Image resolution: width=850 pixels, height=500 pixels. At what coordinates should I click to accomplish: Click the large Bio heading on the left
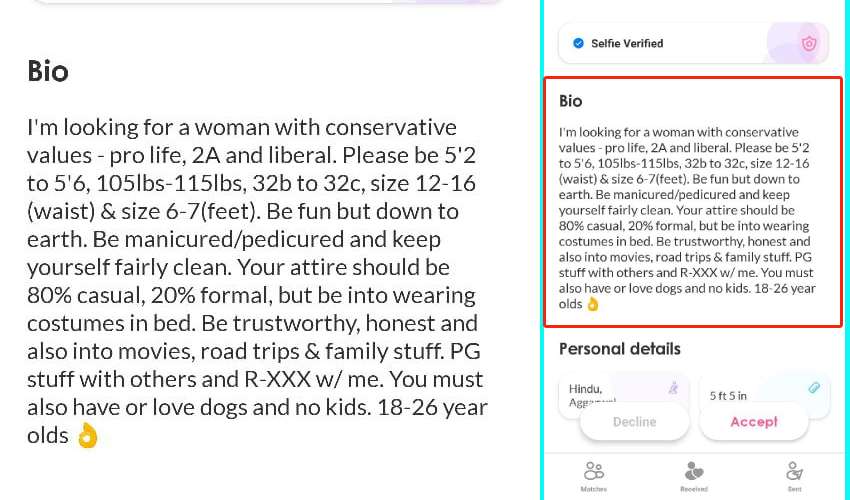[x=48, y=71]
